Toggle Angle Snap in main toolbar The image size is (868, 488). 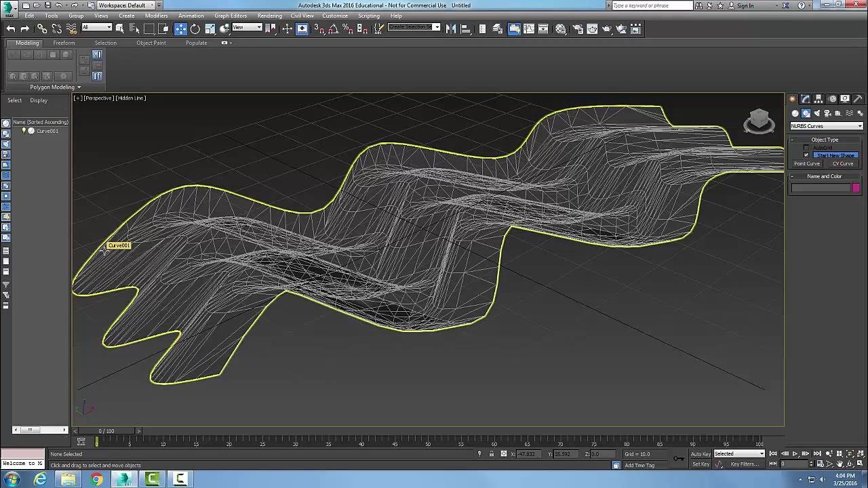333,28
